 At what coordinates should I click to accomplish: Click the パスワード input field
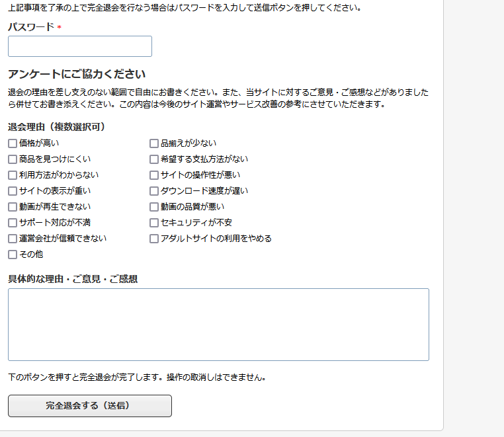[x=80, y=46]
